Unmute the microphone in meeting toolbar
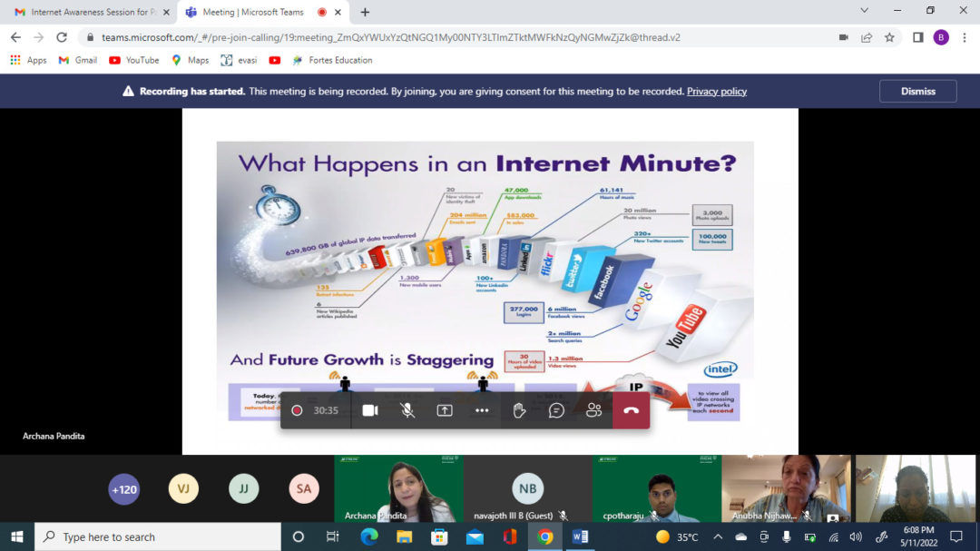This screenshot has height=551, width=980. pyautogui.click(x=407, y=410)
